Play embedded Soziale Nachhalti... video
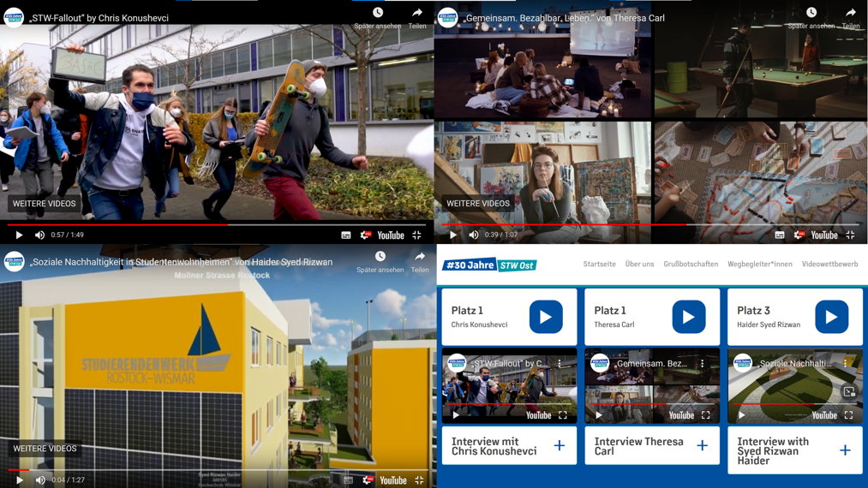Image resolution: width=868 pixels, height=488 pixels. (x=742, y=415)
